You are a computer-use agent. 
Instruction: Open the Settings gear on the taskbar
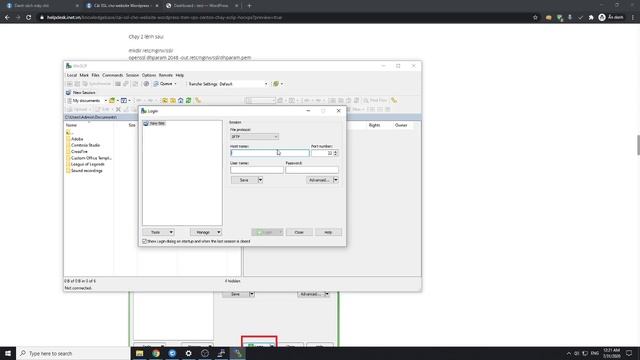coord(189,353)
